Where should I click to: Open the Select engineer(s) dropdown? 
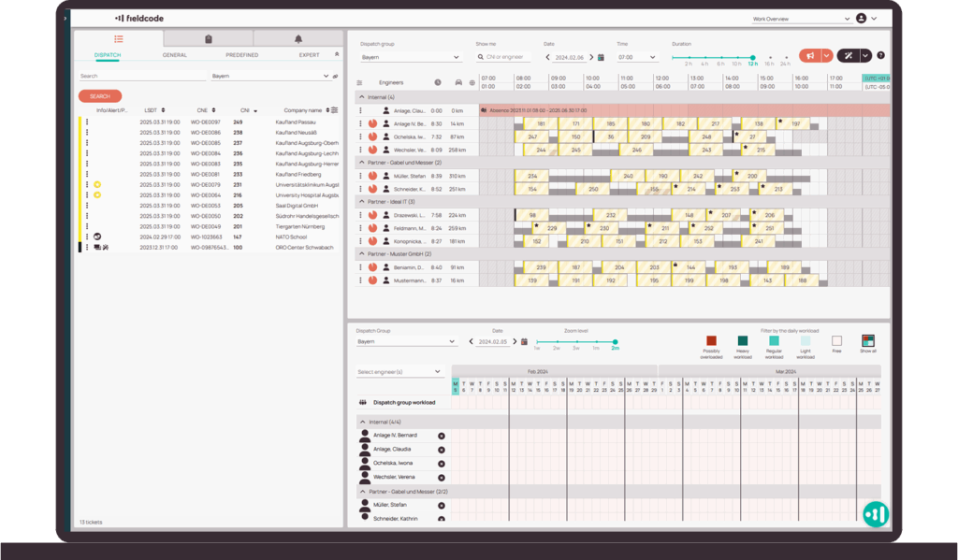click(x=399, y=372)
